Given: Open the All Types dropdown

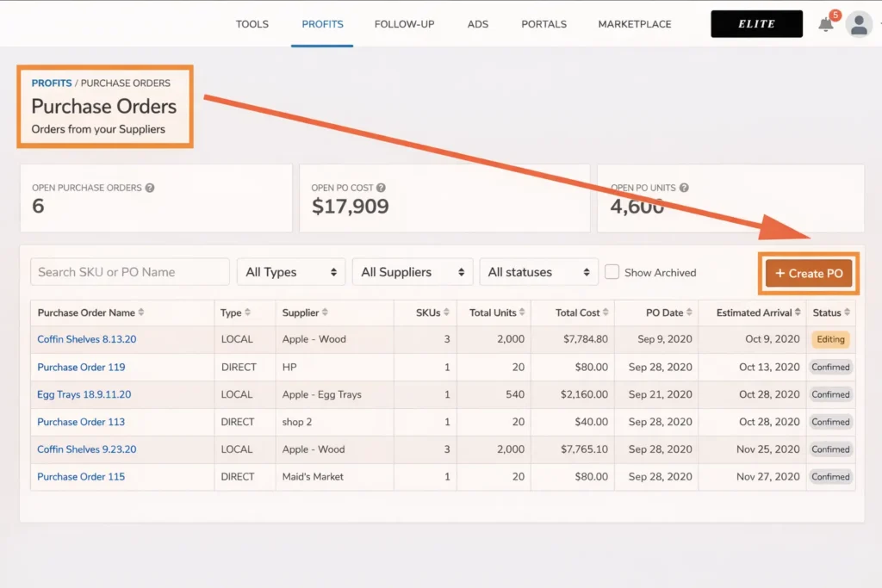Looking at the screenshot, I should [291, 271].
